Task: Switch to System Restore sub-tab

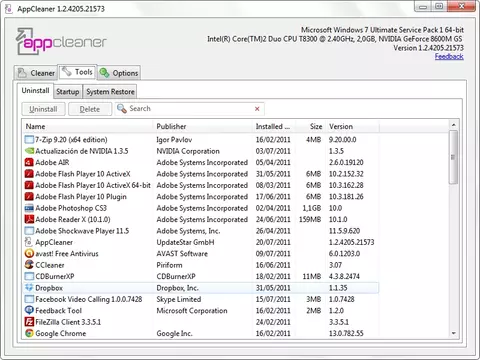Action: point(110,92)
